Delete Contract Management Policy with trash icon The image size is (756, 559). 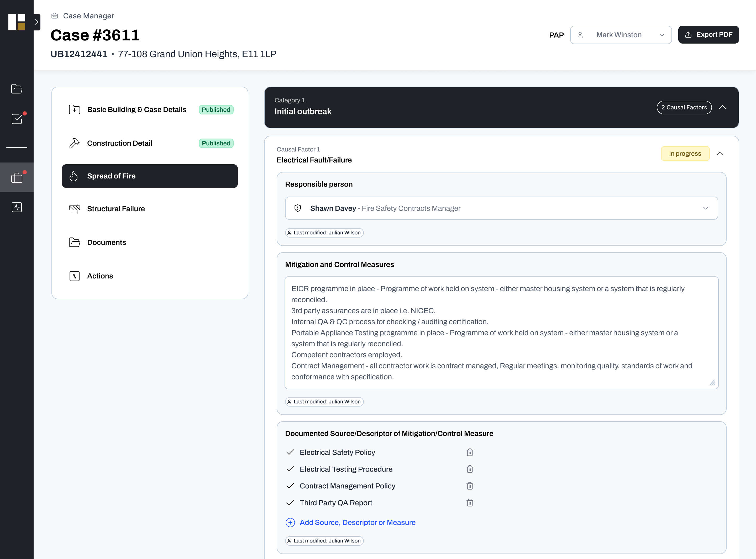tap(470, 486)
